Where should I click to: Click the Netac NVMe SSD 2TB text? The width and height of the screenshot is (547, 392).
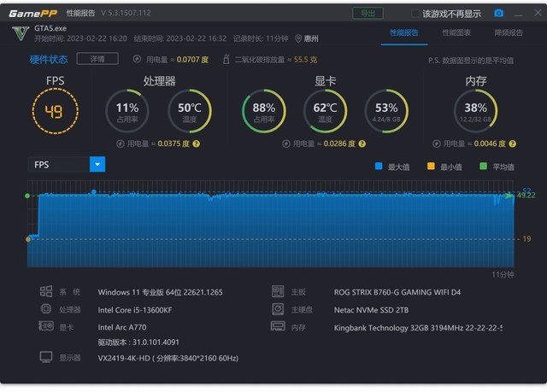(371, 310)
